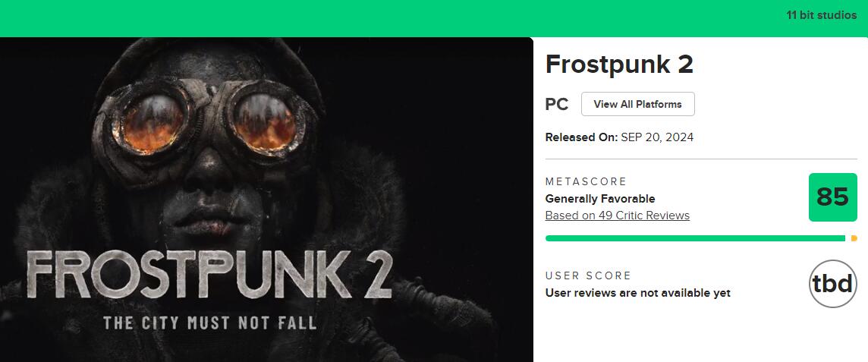Click the green 85 Metascore badge
Screen dimensions: 868x362
point(832,197)
